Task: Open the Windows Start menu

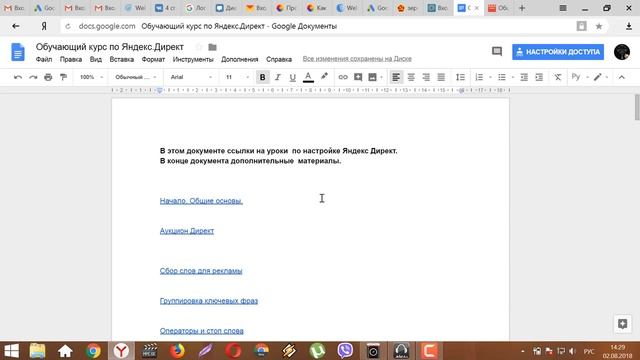Action: click(11, 351)
